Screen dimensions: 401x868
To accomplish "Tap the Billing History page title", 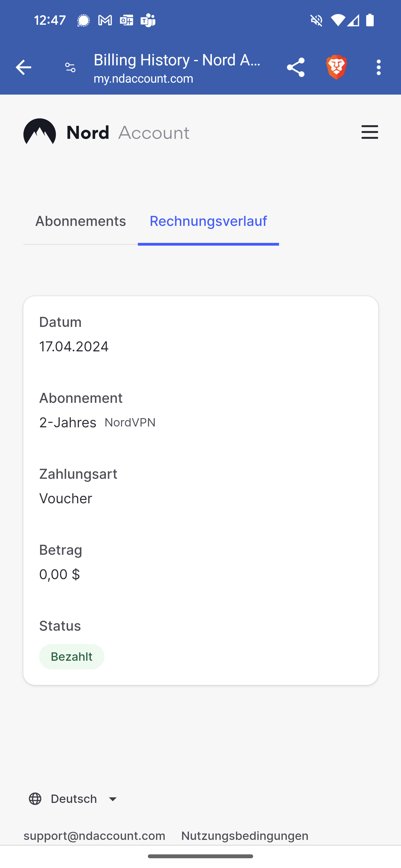I will click(x=177, y=60).
